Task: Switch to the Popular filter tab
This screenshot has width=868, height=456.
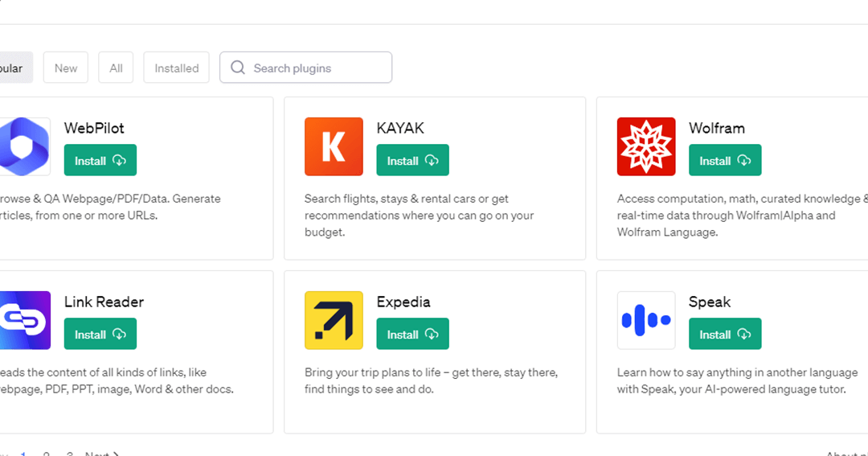Action: click(x=15, y=68)
